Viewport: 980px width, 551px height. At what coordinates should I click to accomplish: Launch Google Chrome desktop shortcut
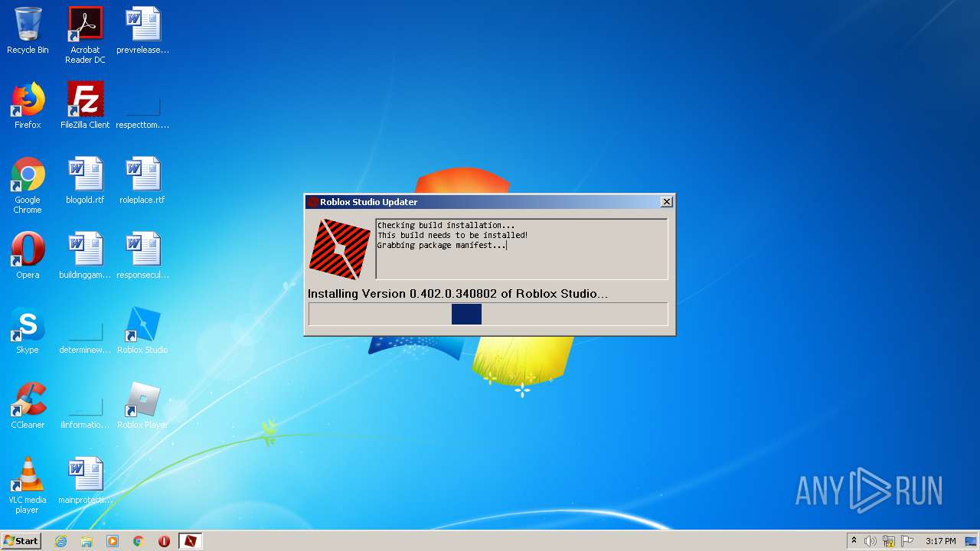(28, 185)
